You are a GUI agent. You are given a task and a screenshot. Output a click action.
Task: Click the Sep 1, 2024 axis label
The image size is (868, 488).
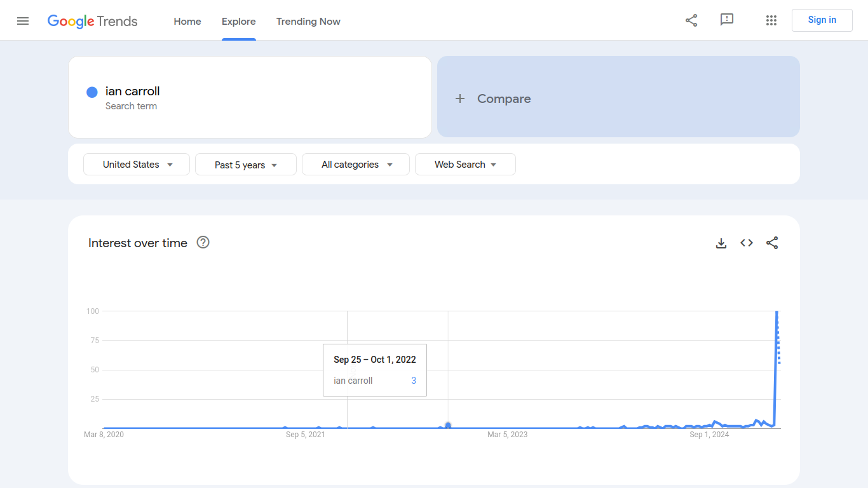(710, 435)
